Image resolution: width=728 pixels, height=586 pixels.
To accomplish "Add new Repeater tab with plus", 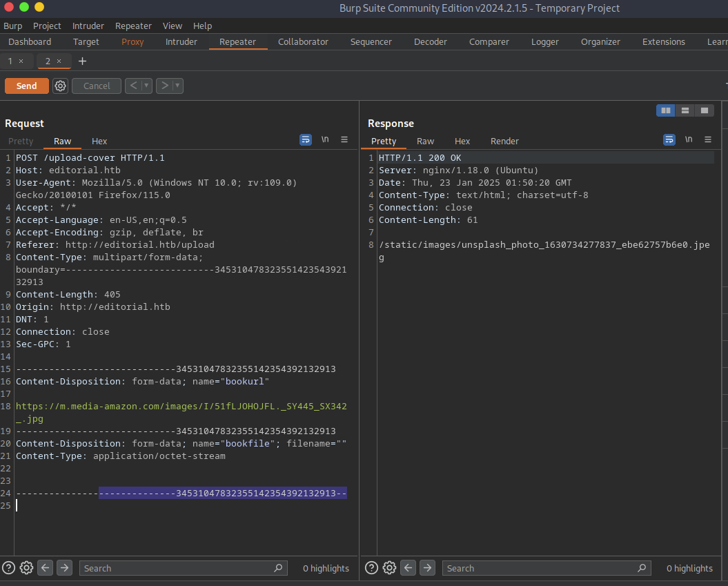I will [82, 61].
